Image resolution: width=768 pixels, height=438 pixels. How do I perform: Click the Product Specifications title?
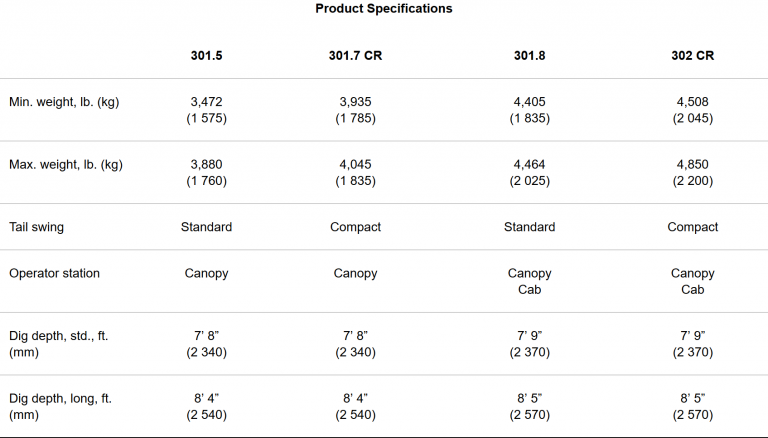[x=384, y=8]
